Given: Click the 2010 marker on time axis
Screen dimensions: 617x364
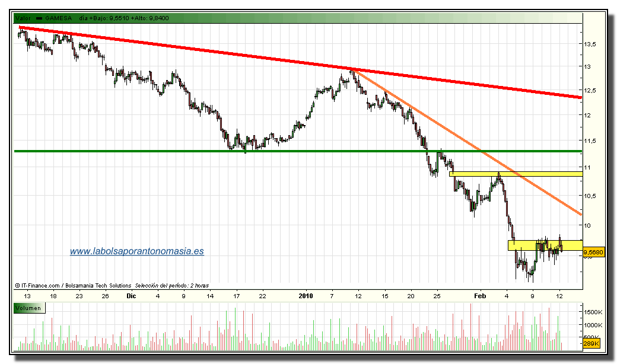Looking at the screenshot, I should pos(306,295).
